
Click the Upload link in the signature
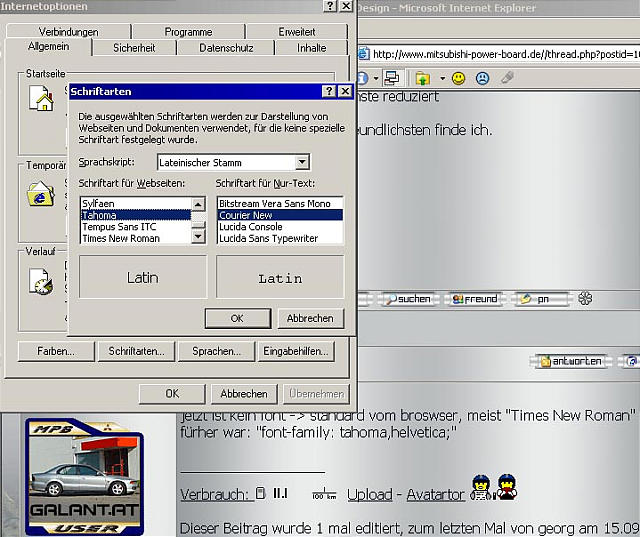[x=369, y=495]
